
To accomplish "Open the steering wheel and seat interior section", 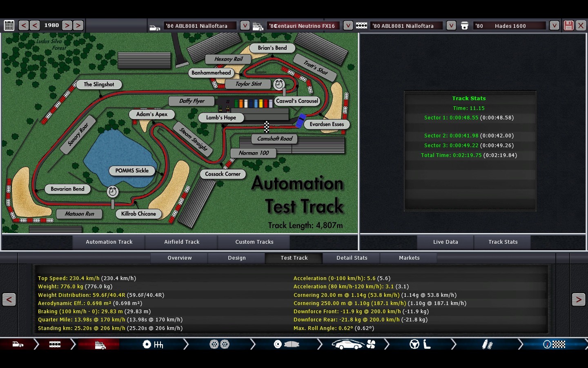I will 420,345.
